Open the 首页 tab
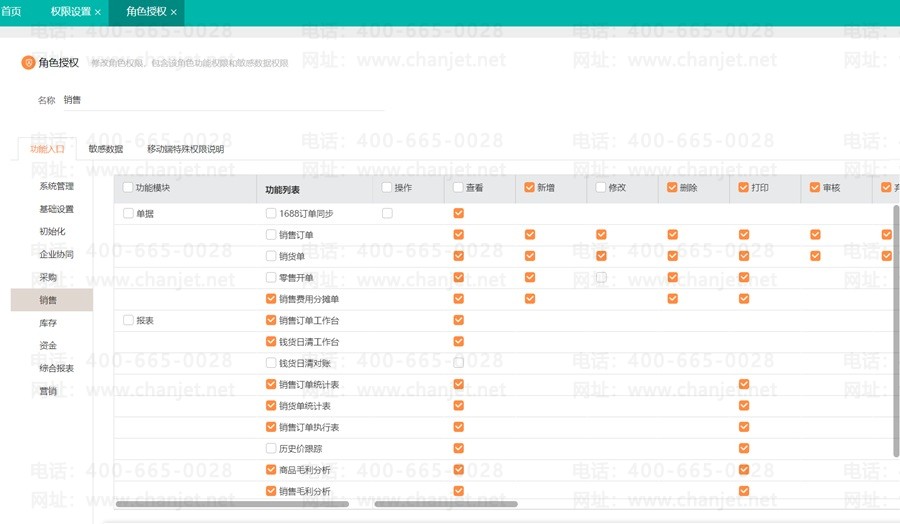This screenshot has width=900, height=524. (11, 11)
